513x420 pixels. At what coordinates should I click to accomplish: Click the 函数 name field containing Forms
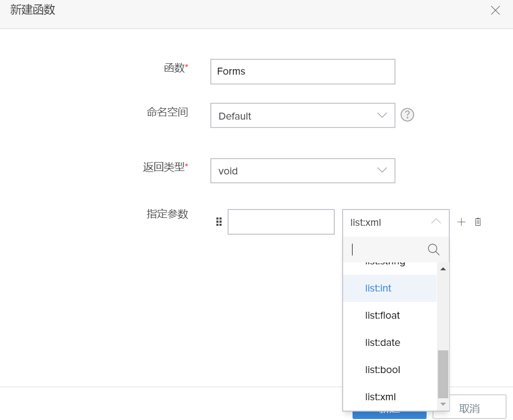pos(303,72)
